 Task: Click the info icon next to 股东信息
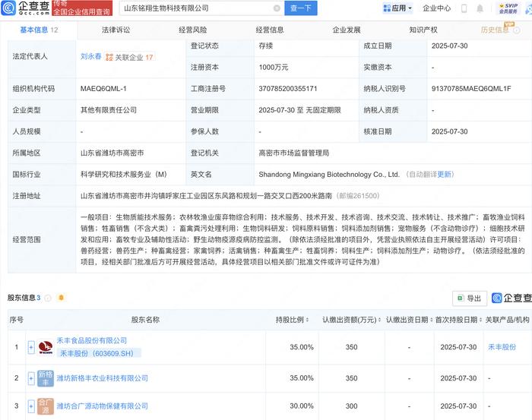click(48, 298)
